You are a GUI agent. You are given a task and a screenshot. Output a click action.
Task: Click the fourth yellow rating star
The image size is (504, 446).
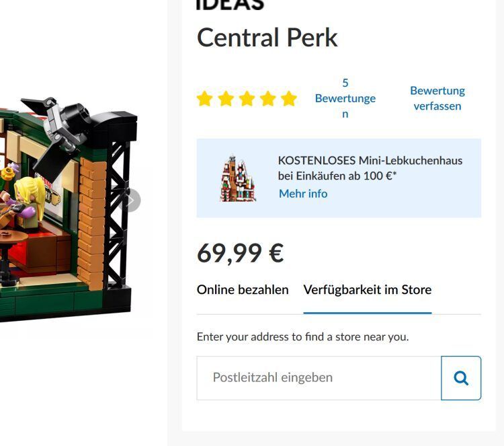point(267,98)
